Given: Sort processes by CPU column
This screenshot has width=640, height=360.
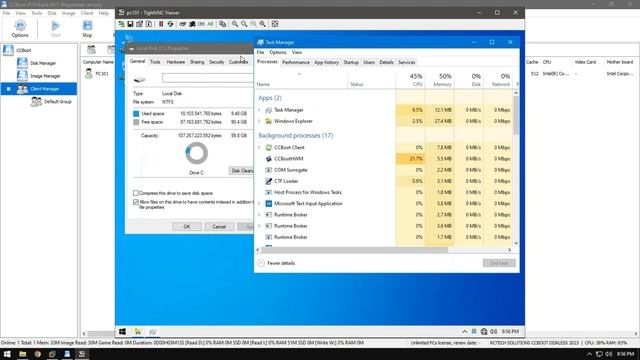Looking at the screenshot, I should (x=410, y=80).
